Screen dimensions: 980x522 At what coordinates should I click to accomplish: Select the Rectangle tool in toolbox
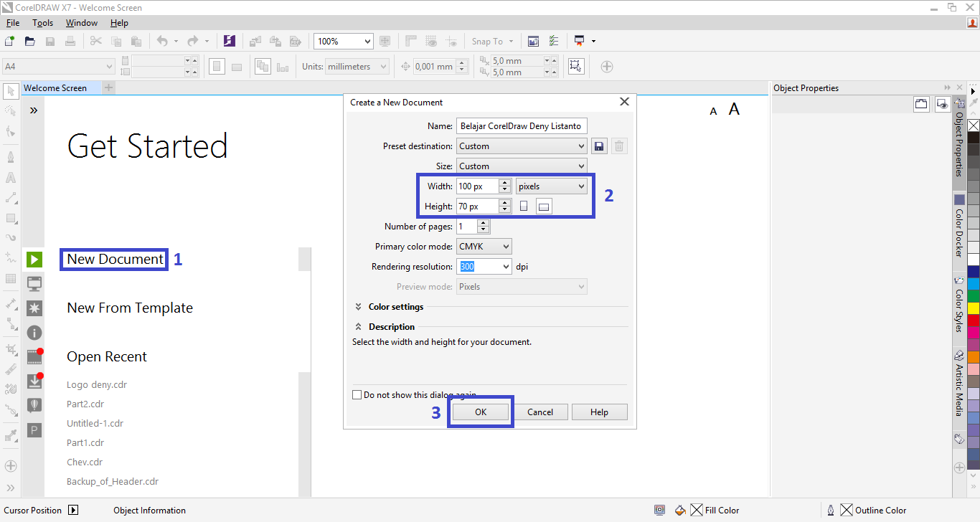[x=11, y=218]
